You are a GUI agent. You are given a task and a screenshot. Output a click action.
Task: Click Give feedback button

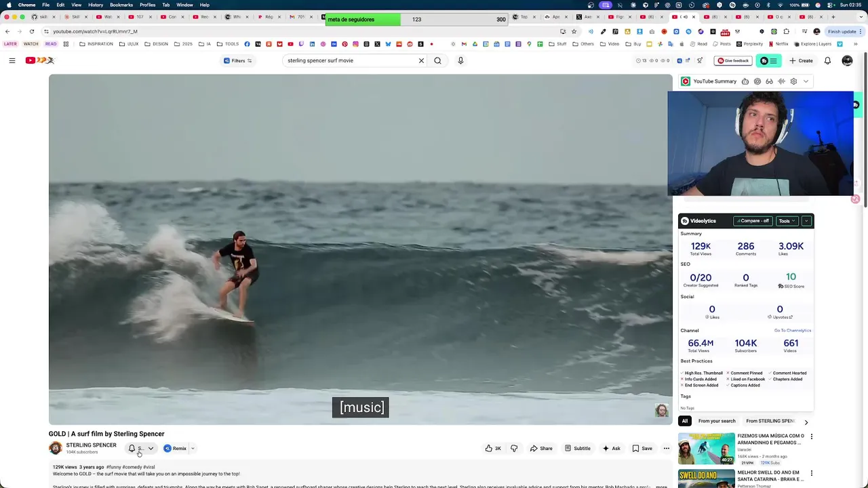[x=733, y=60]
